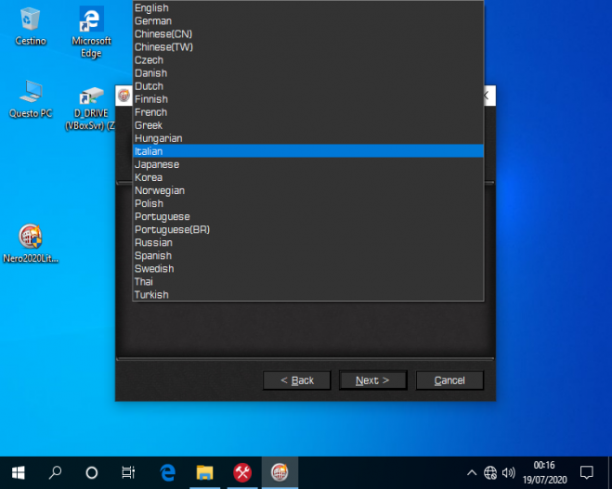Viewport: 612px width, 489px height.
Task: Open Cortana circle in taskbar
Action: [92, 473]
